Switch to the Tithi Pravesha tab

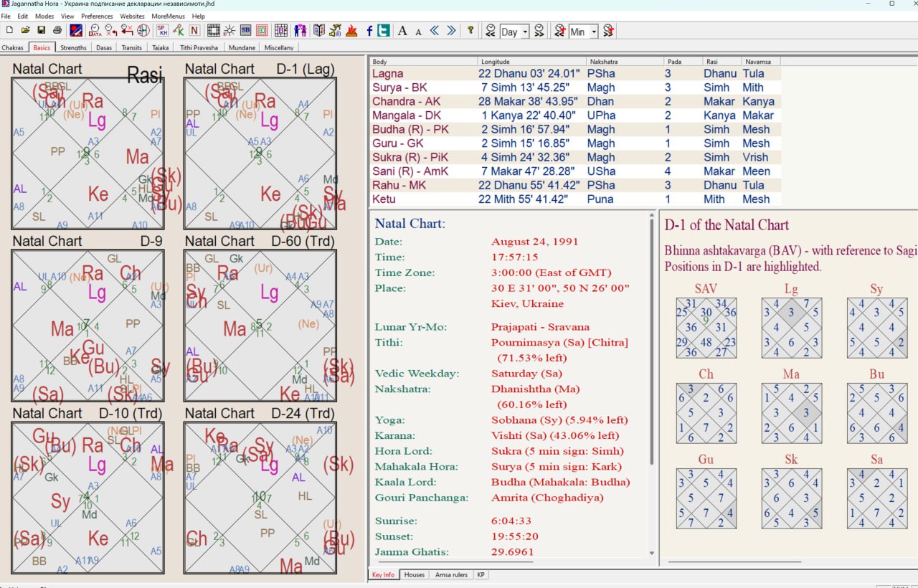pyautogui.click(x=199, y=48)
